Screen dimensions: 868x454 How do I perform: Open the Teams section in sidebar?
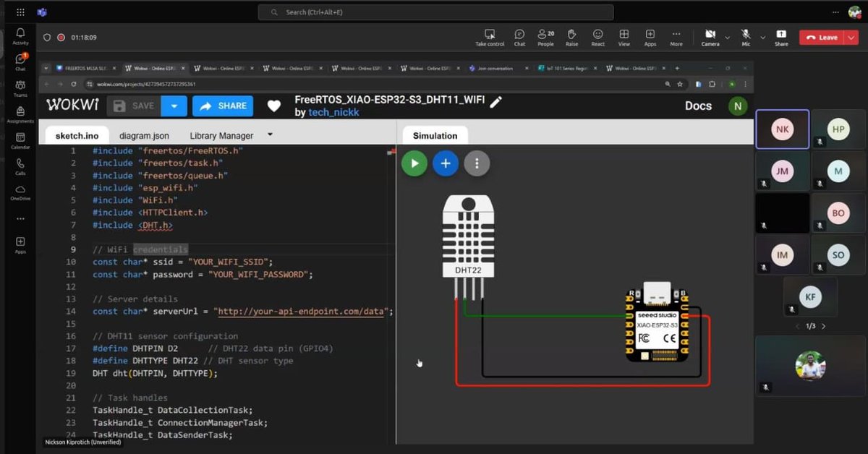coord(20,88)
